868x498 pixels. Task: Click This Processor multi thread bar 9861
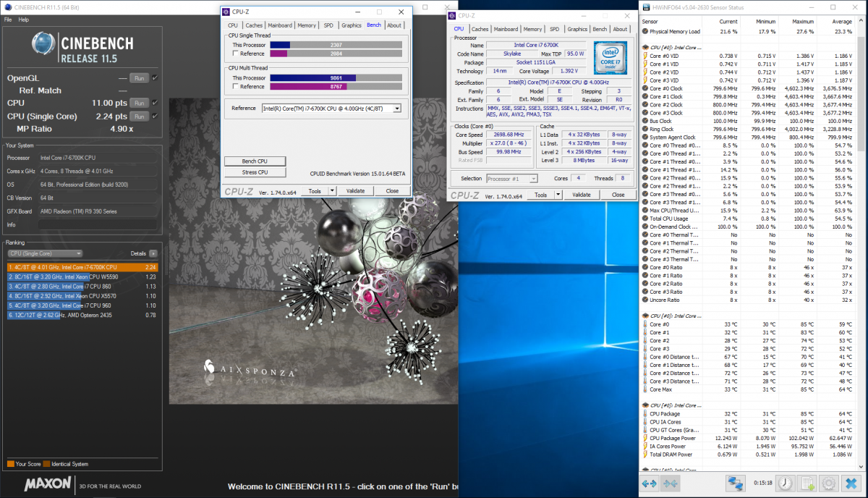point(336,78)
